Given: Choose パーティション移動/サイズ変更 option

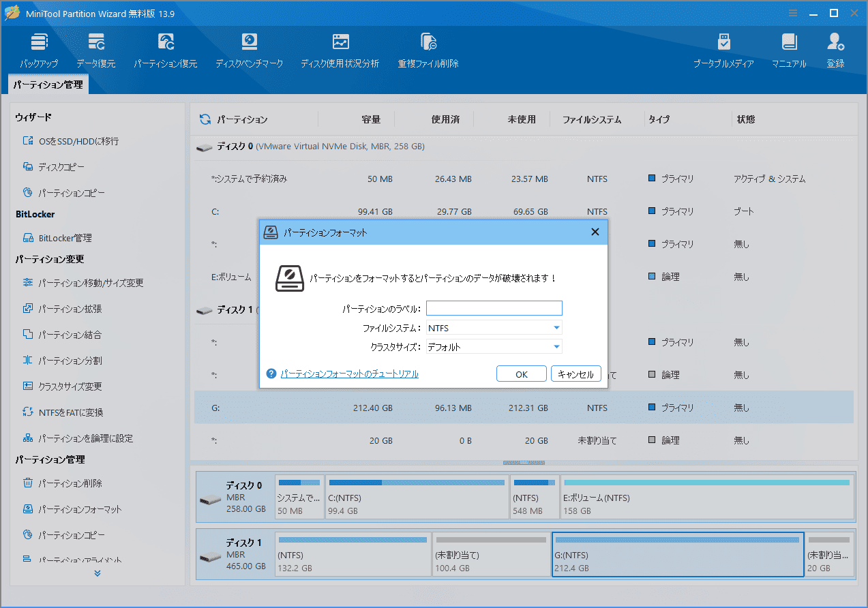Looking at the screenshot, I should point(83,283).
